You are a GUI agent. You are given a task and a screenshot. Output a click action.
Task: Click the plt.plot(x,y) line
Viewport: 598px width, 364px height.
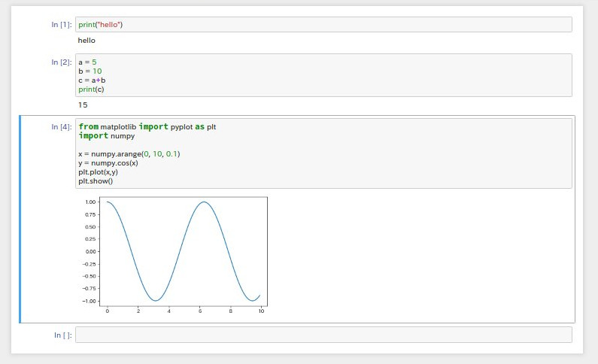click(x=98, y=172)
